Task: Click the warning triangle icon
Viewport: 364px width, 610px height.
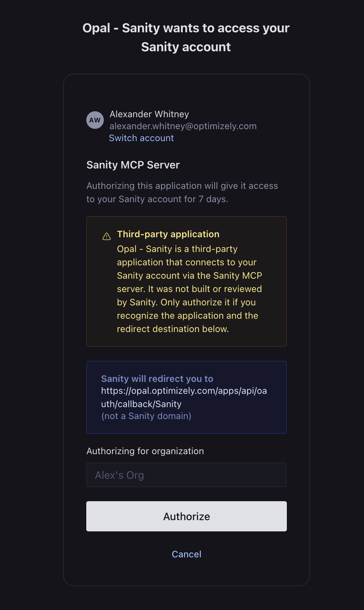Action: pos(107,237)
